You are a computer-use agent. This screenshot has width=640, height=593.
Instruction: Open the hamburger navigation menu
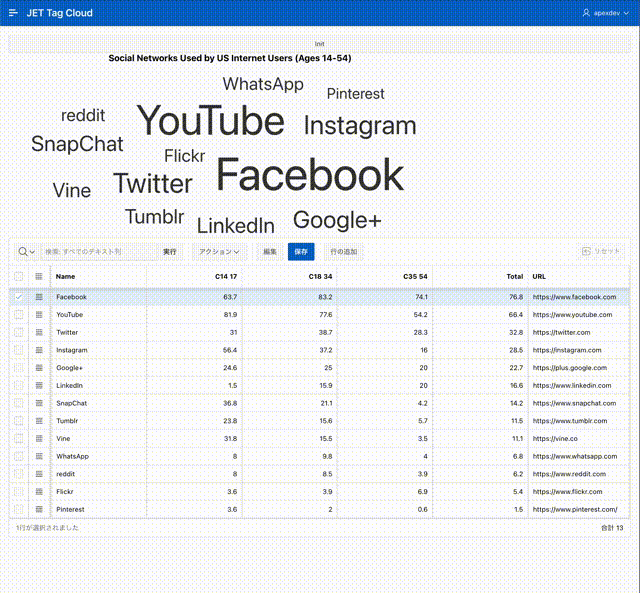(x=13, y=13)
